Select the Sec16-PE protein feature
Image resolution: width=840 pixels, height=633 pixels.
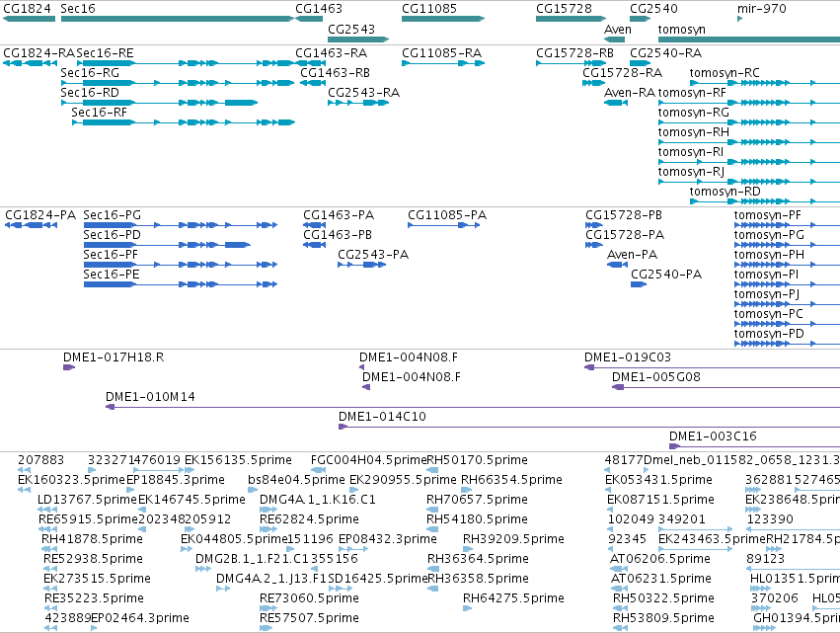(181, 284)
